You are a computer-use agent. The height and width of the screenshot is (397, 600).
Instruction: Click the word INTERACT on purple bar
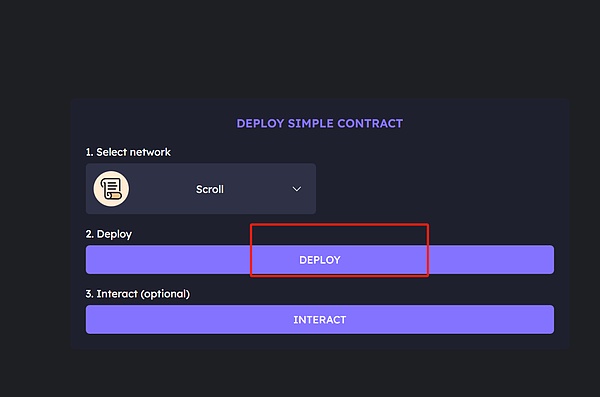(x=320, y=320)
